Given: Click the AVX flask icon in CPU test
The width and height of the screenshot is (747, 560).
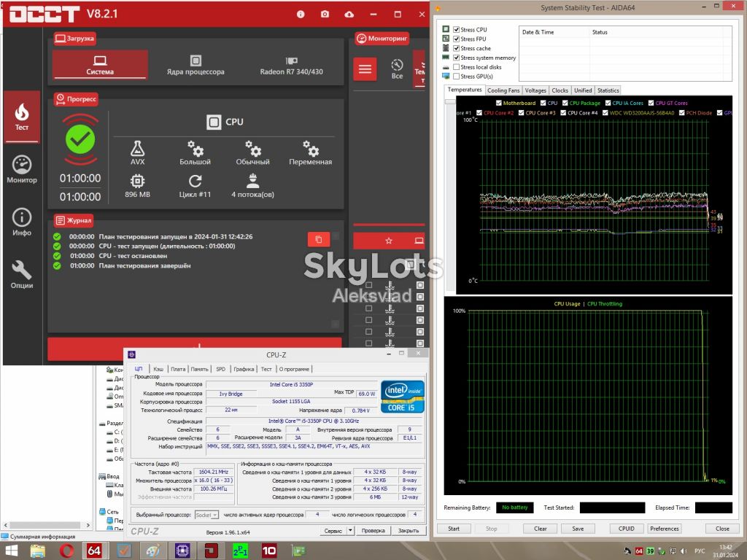Looking at the screenshot, I should coord(137,149).
